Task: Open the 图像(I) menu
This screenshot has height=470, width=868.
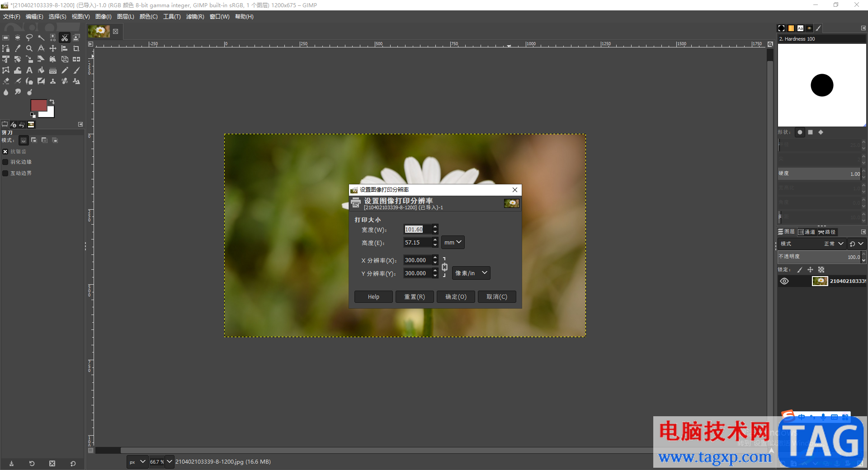Action: pos(103,17)
